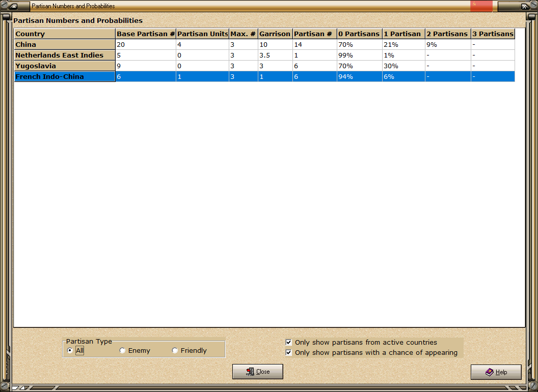Click the Garrison column header
Image resolution: width=538 pixels, height=392 pixels.
[x=276, y=34]
